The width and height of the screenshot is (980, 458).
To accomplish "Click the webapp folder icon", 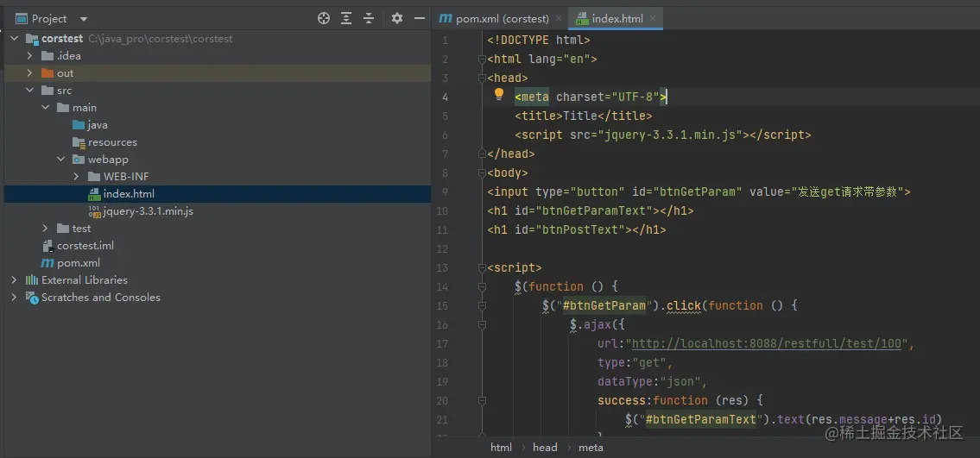I will point(79,159).
